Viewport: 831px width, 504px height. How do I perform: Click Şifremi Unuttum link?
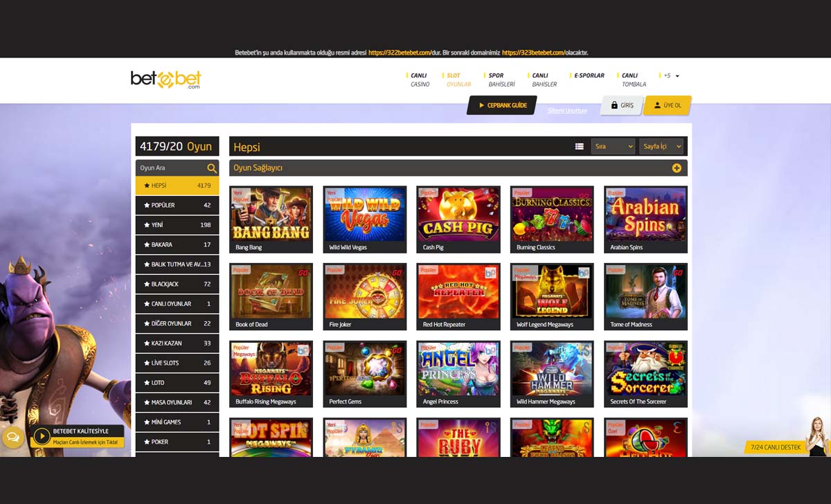(x=567, y=111)
